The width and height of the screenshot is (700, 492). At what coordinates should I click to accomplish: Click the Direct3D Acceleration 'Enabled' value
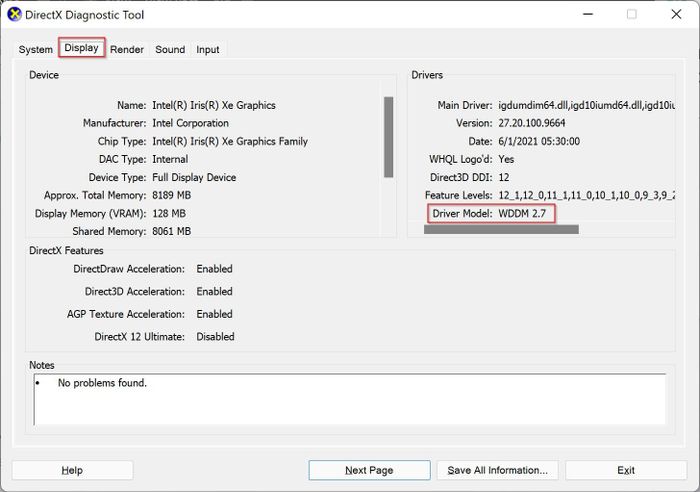(x=214, y=292)
